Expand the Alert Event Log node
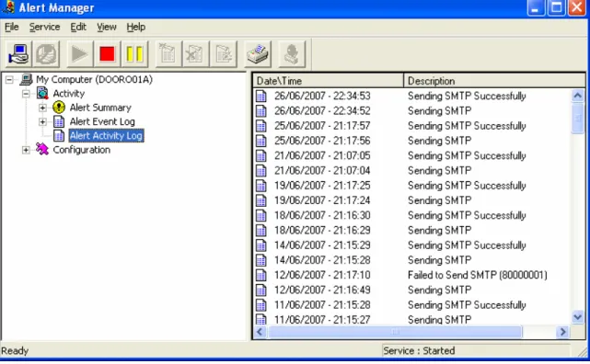The width and height of the screenshot is (590, 364). click(x=42, y=121)
